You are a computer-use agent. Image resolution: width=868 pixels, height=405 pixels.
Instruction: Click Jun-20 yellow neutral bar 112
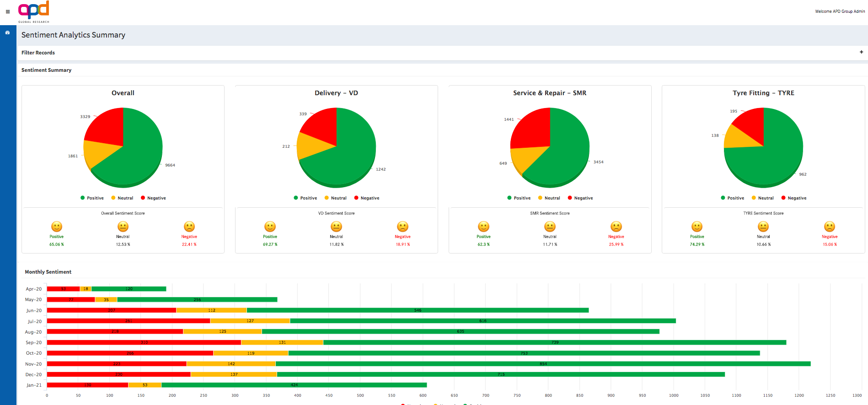point(212,310)
